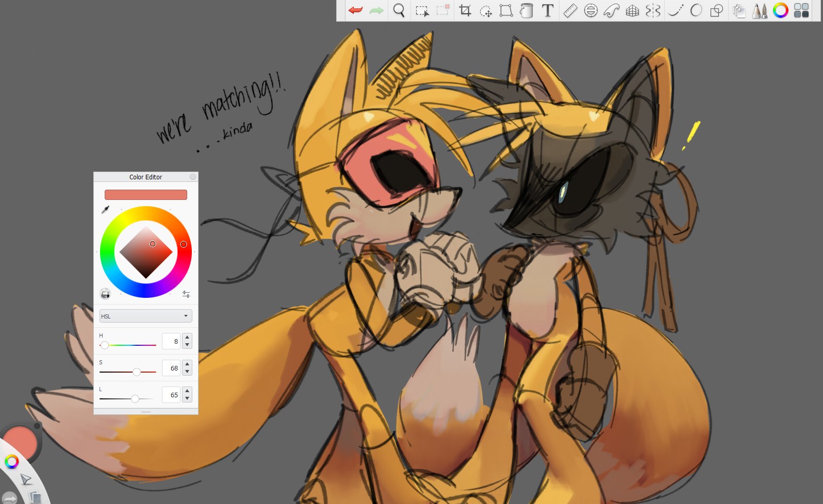
Task: Click the redo arrow in the lagoon corner
Action: pos(10,498)
